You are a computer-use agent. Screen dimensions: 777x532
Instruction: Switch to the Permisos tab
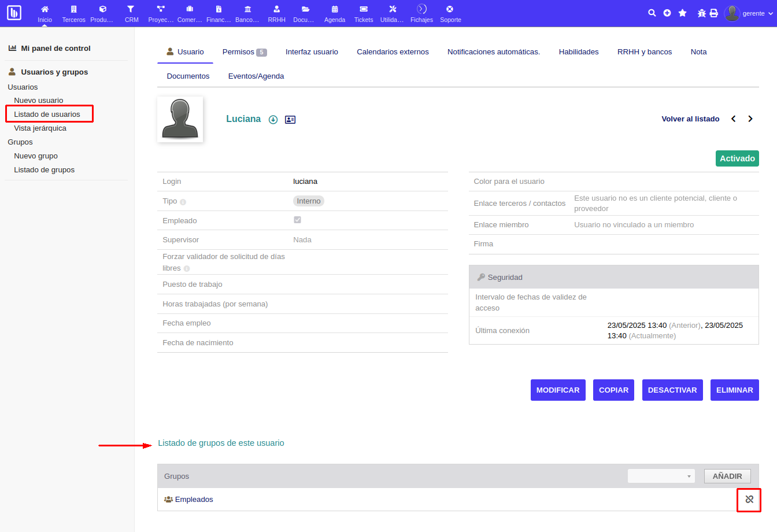point(243,52)
